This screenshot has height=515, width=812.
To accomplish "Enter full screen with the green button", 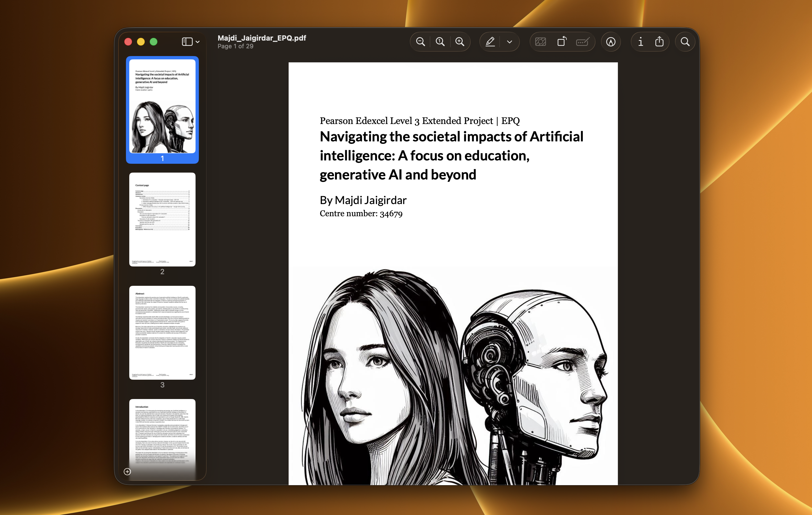I will [x=154, y=41].
